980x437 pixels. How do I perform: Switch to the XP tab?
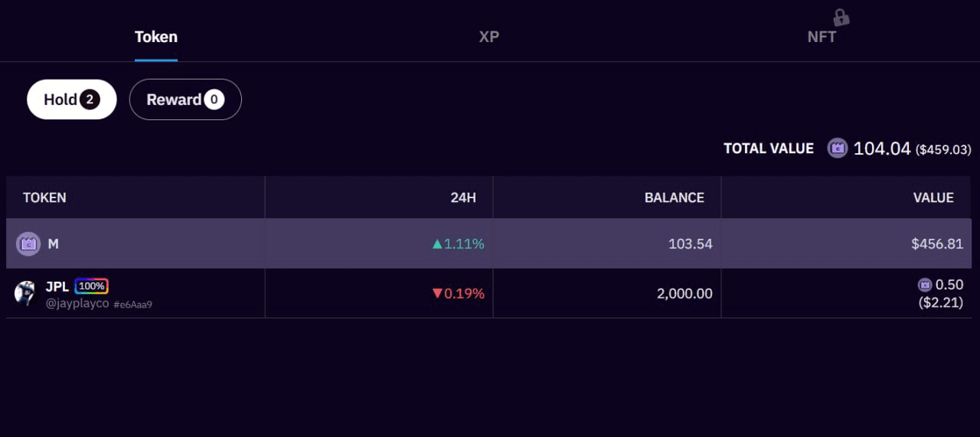[x=489, y=37]
